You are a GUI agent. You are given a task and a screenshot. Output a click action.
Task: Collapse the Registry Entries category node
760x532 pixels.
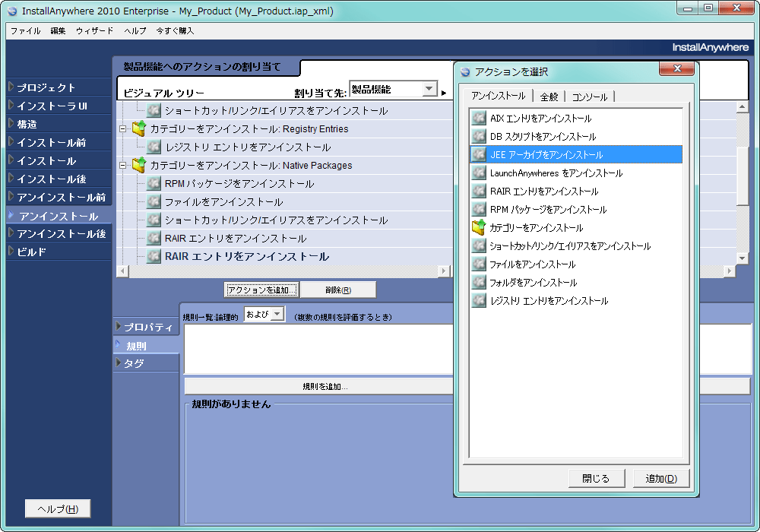tap(122, 129)
